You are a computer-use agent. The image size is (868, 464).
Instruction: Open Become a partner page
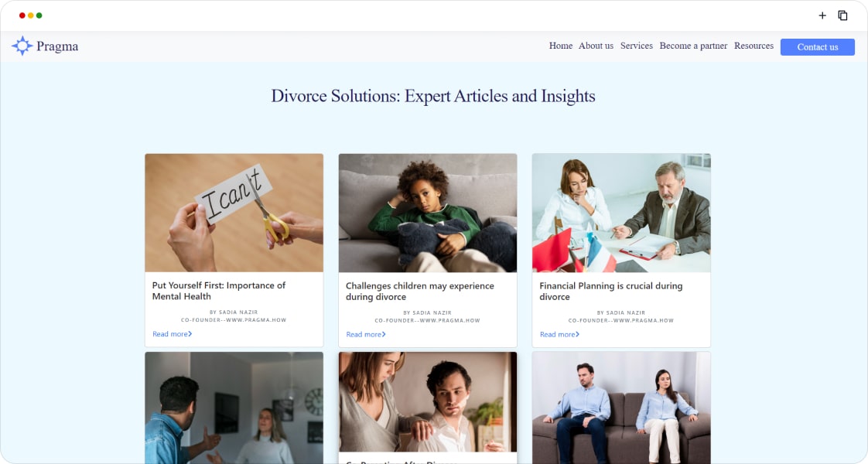(693, 46)
